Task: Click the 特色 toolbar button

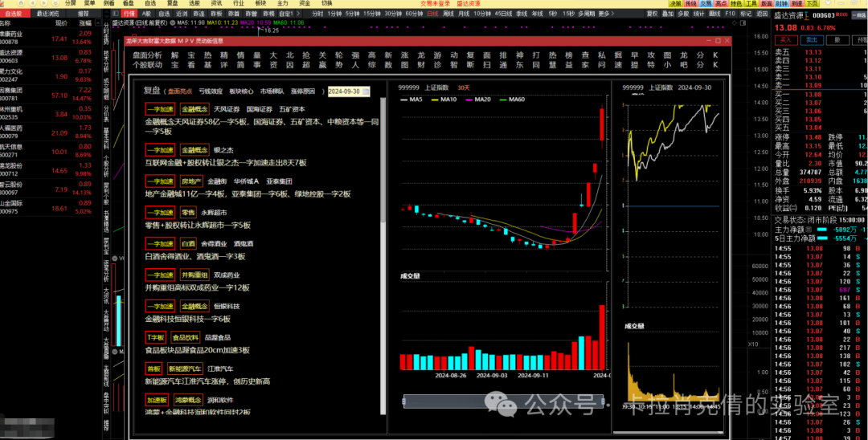Action: coord(735,3)
